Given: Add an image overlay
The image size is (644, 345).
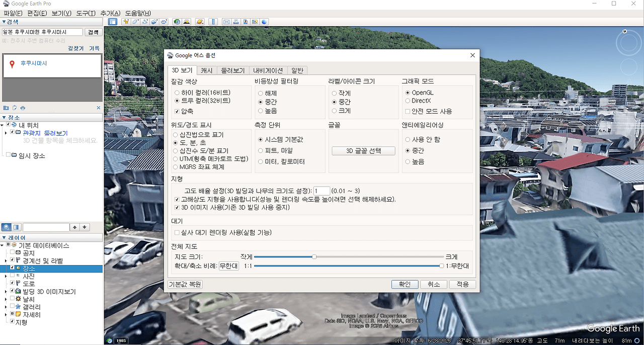Looking at the screenshot, I should coord(153,21).
